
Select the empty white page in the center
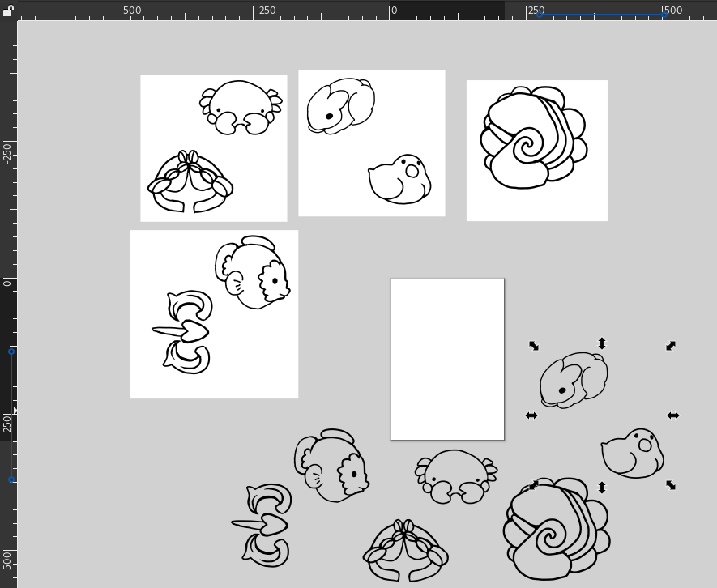tap(447, 359)
